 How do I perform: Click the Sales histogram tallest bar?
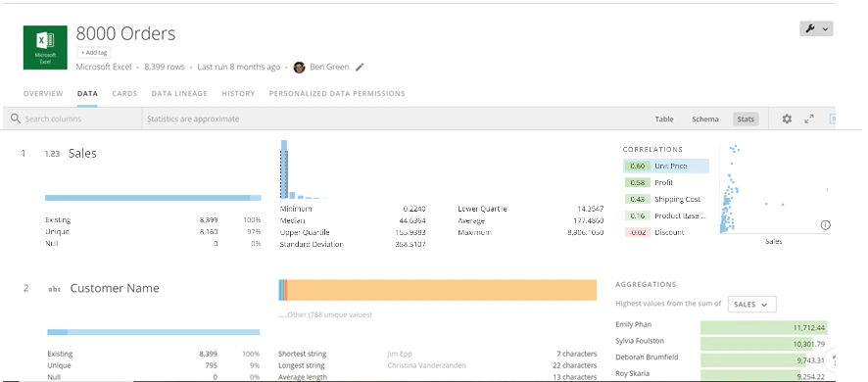pyautogui.click(x=284, y=169)
